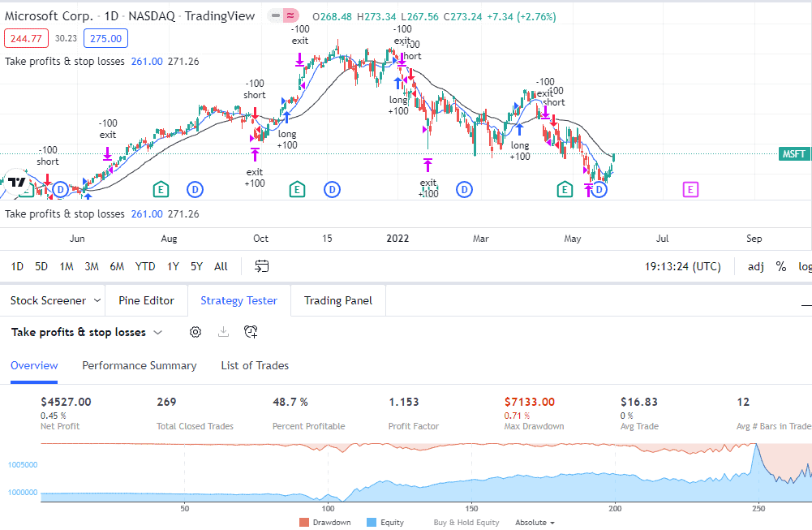Click the earnings E marker near August
The image size is (812, 530).
[x=161, y=190]
